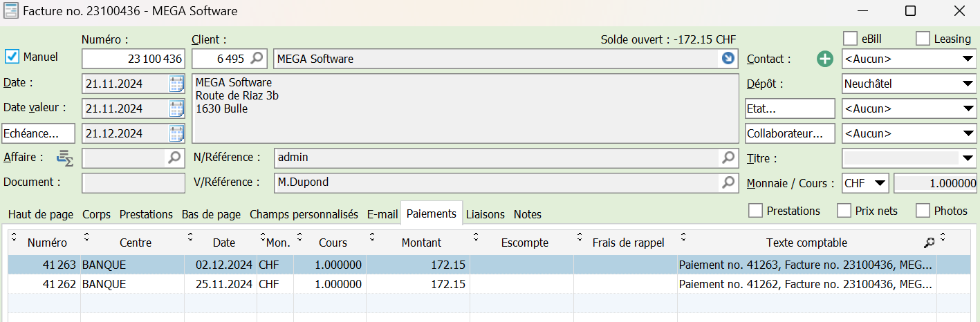This screenshot has height=322, width=980.
Task: Open calendar picker for Date valeur field
Action: pyautogui.click(x=176, y=108)
